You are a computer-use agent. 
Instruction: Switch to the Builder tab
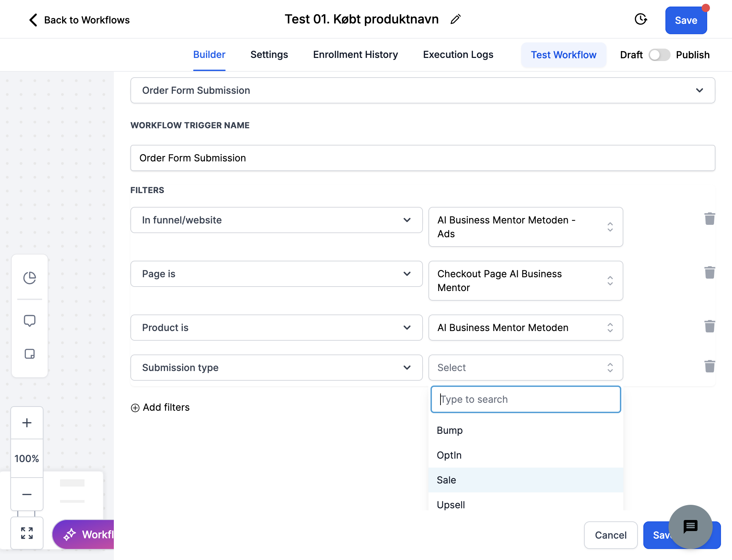click(209, 54)
